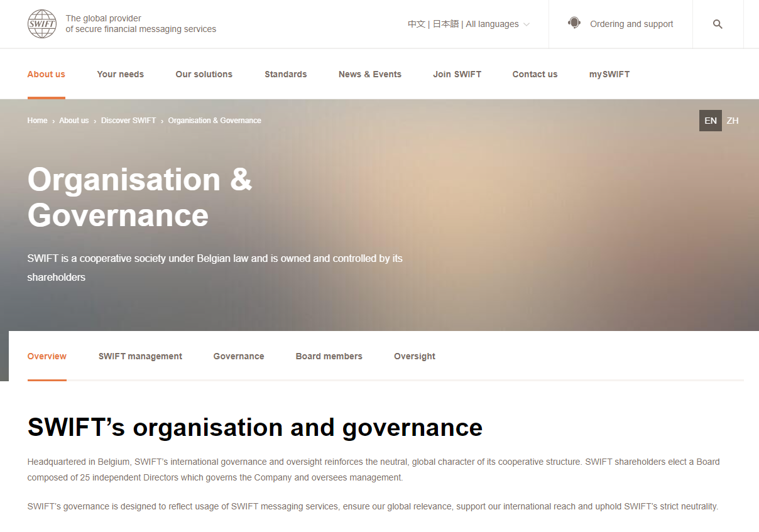The height and width of the screenshot is (532, 759).
Task: Click the SWIFT globe logo
Action: [42, 24]
